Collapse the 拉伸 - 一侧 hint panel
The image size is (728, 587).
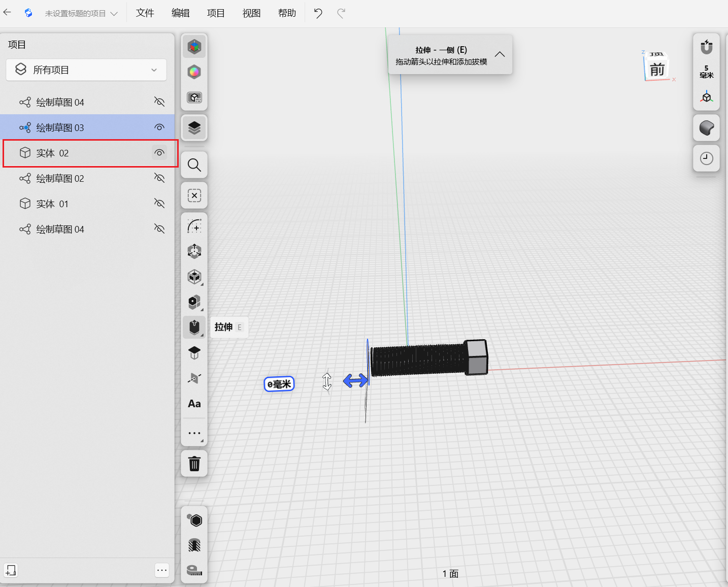[x=500, y=54]
